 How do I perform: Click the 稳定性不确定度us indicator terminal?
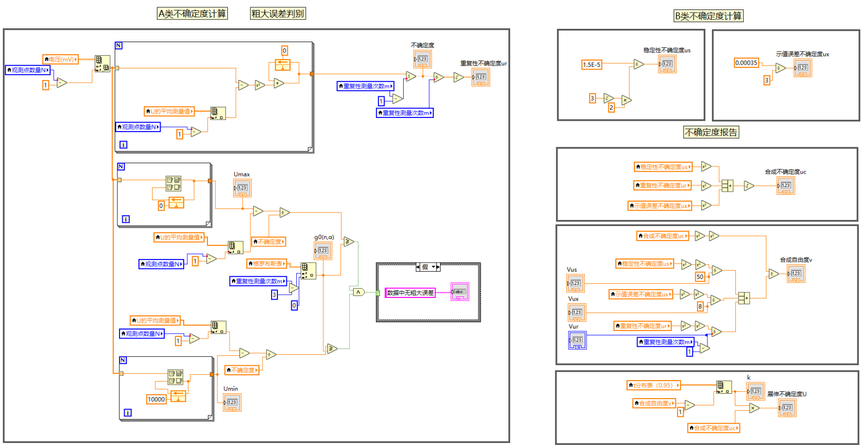667,64
